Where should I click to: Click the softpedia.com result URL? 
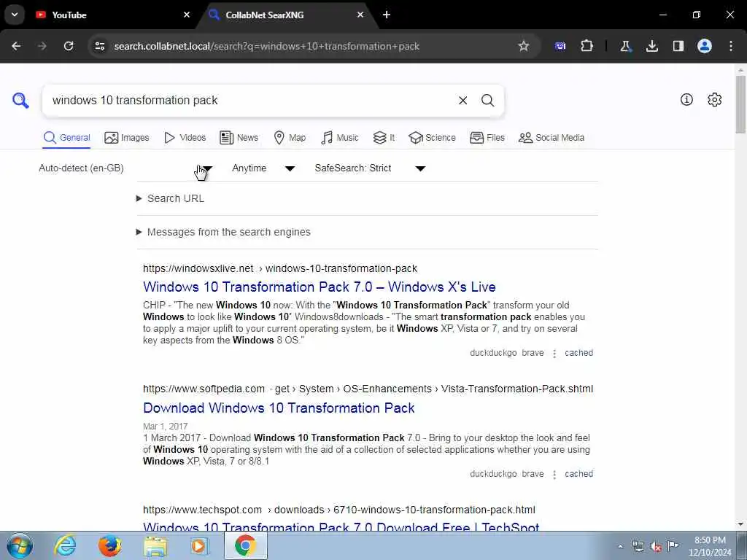click(368, 389)
